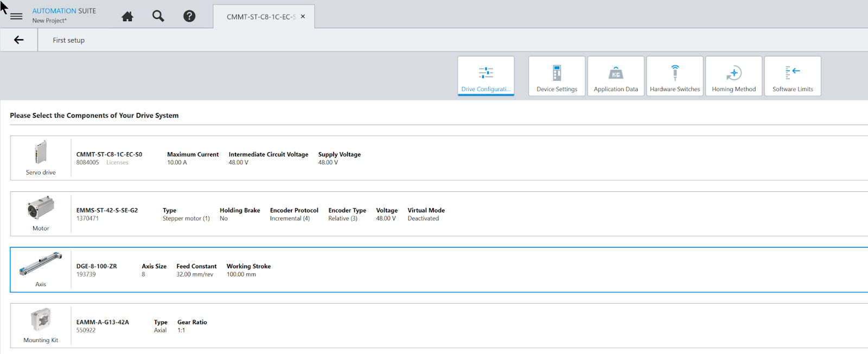Open the help question mark icon

pyautogui.click(x=189, y=16)
